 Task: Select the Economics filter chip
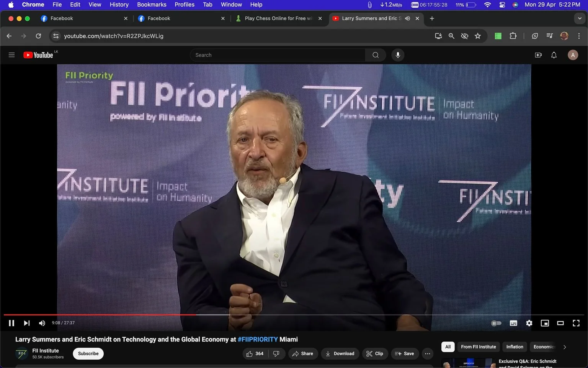[x=544, y=347]
